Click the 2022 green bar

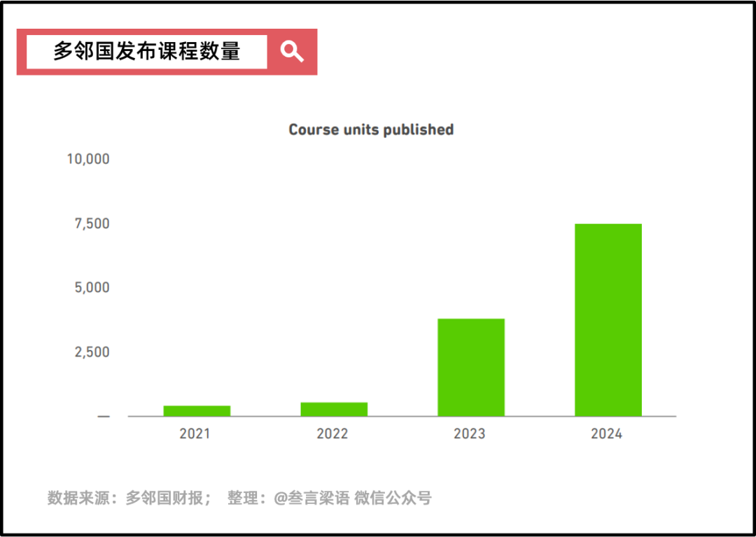click(334, 410)
